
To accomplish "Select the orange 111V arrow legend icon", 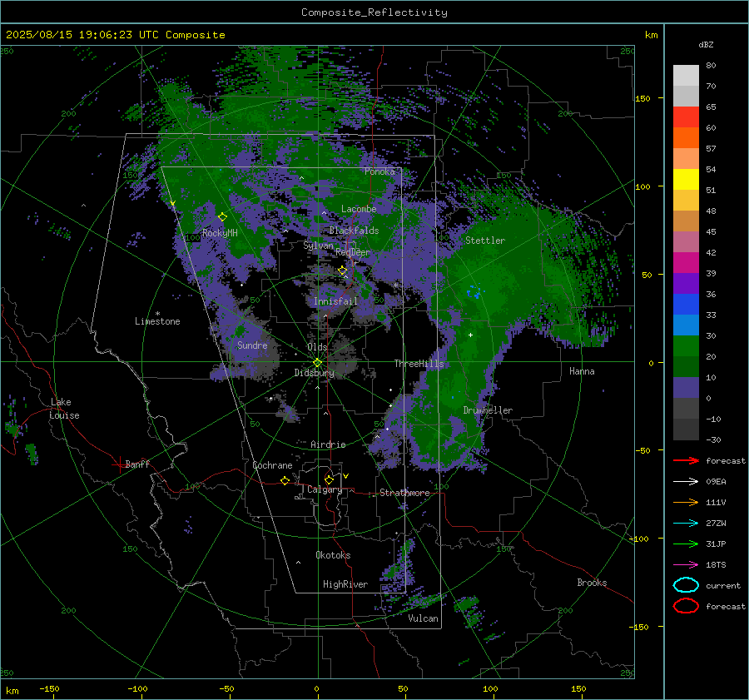I will click(686, 502).
